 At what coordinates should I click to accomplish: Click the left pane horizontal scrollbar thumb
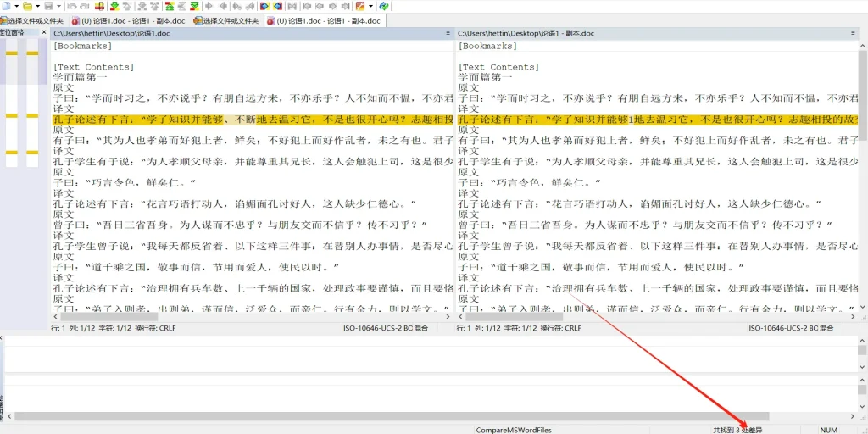[109, 317]
